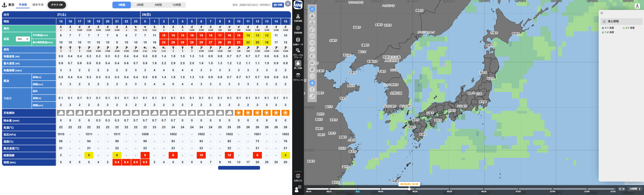Click the 1-2 海里 legend swatch
644x195 pixels.
(603, 32)
